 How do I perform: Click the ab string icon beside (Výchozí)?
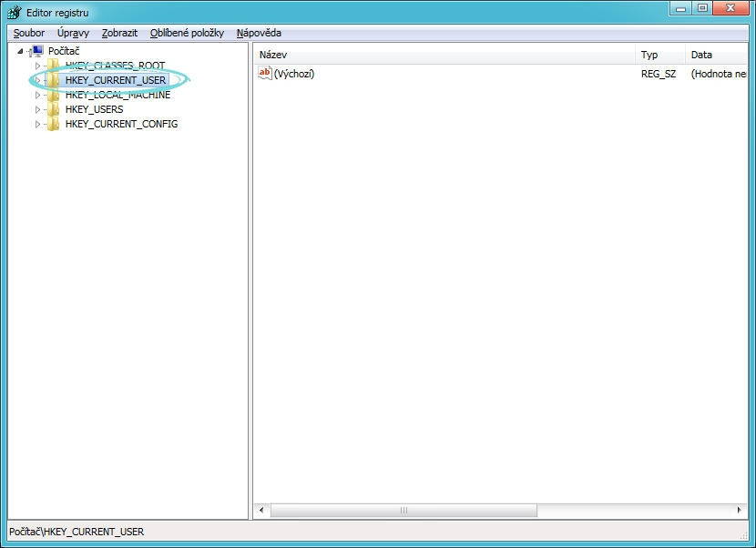pyautogui.click(x=265, y=74)
